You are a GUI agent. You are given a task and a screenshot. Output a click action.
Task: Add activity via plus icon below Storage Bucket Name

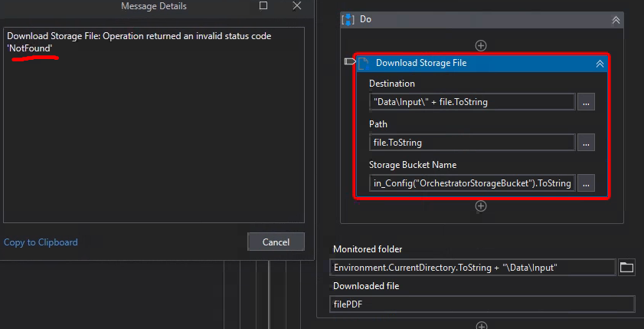pyautogui.click(x=481, y=206)
